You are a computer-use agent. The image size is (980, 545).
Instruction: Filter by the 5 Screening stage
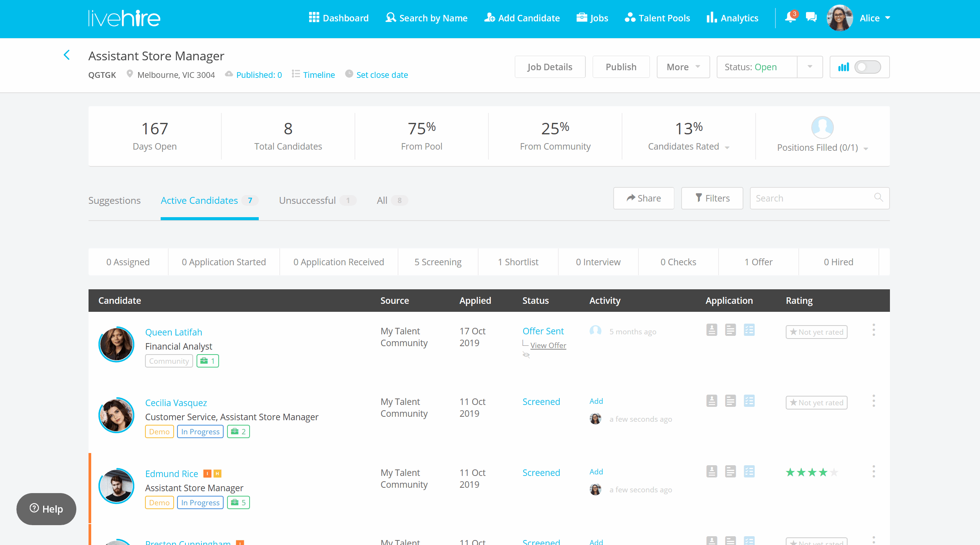438,262
